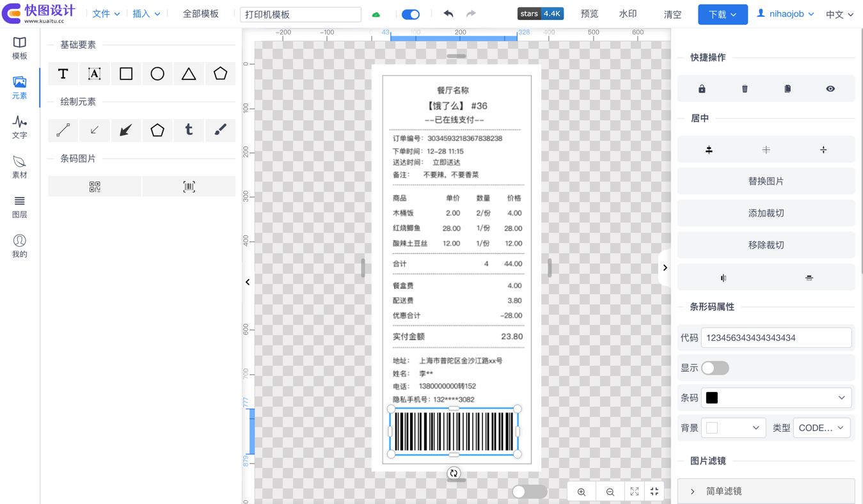Open the barcode 类型 CODE dropdown
This screenshot has width=863, height=504.
(821, 428)
